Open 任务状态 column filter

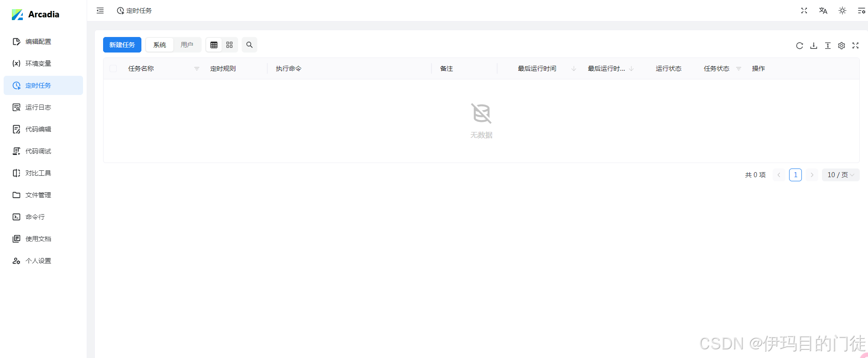point(738,68)
